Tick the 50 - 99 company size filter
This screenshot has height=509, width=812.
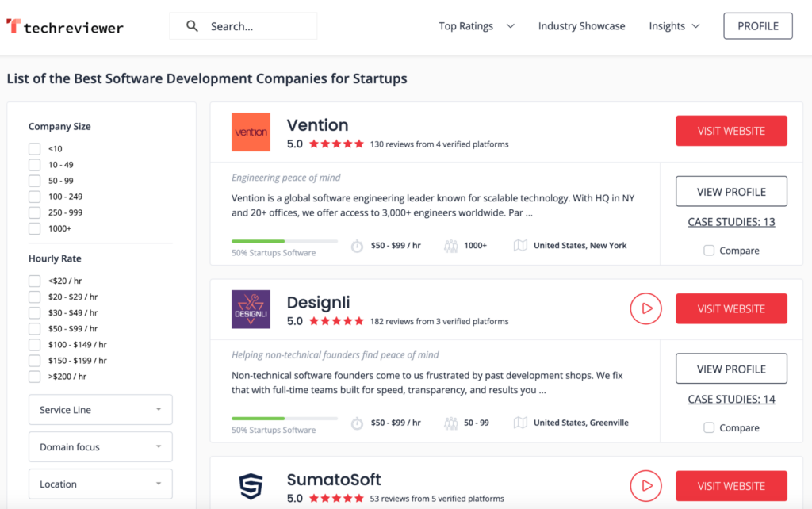click(35, 181)
